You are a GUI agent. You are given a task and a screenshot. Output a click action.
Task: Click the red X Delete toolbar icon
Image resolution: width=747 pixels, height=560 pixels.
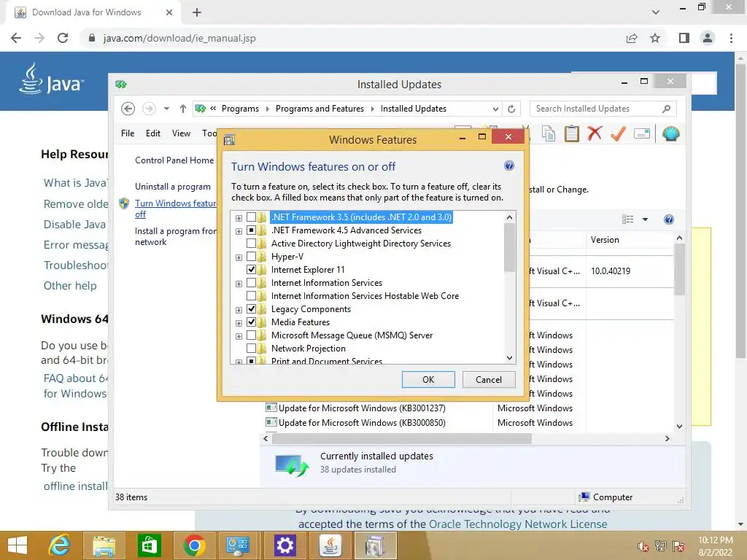[595, 134]
